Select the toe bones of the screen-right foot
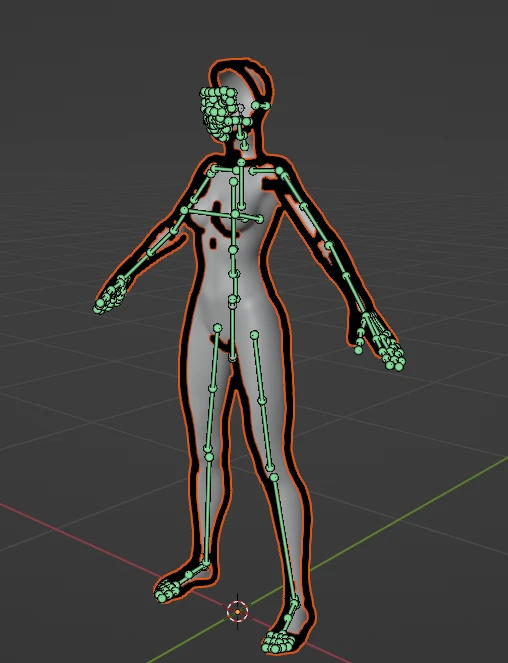This screenshot has width=508, height=663. click(278, 641)
